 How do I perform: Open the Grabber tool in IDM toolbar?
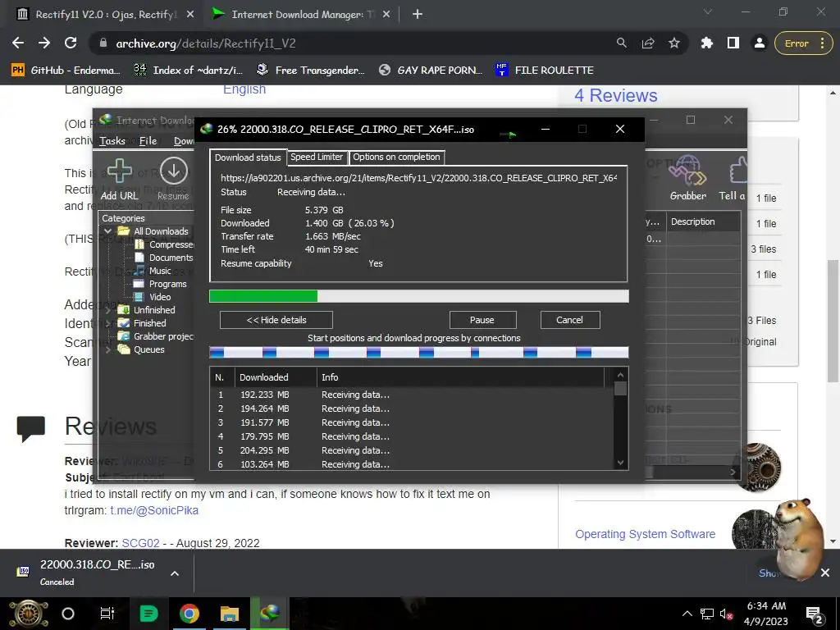coord(688,171)
